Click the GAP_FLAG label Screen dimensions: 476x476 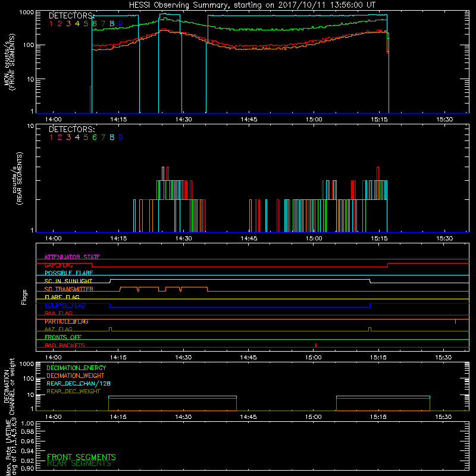tap(58, 265)
